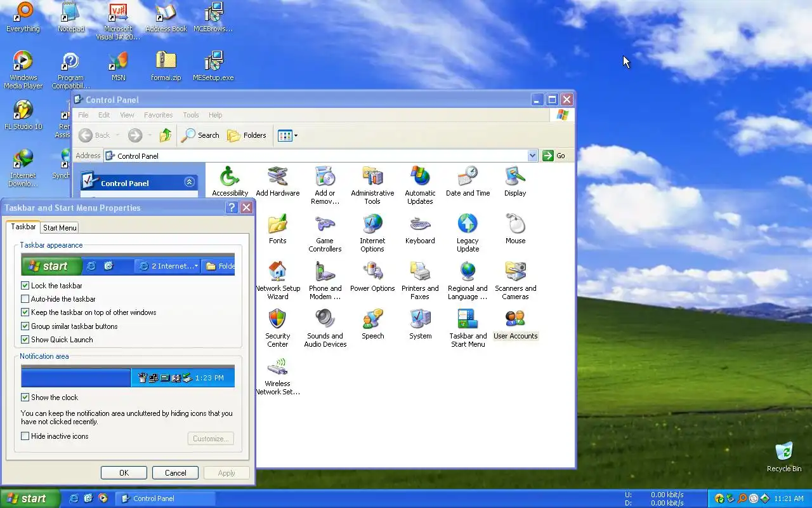812x508 pixels.
Task: Open the Help menu
Action: point(215,115)
